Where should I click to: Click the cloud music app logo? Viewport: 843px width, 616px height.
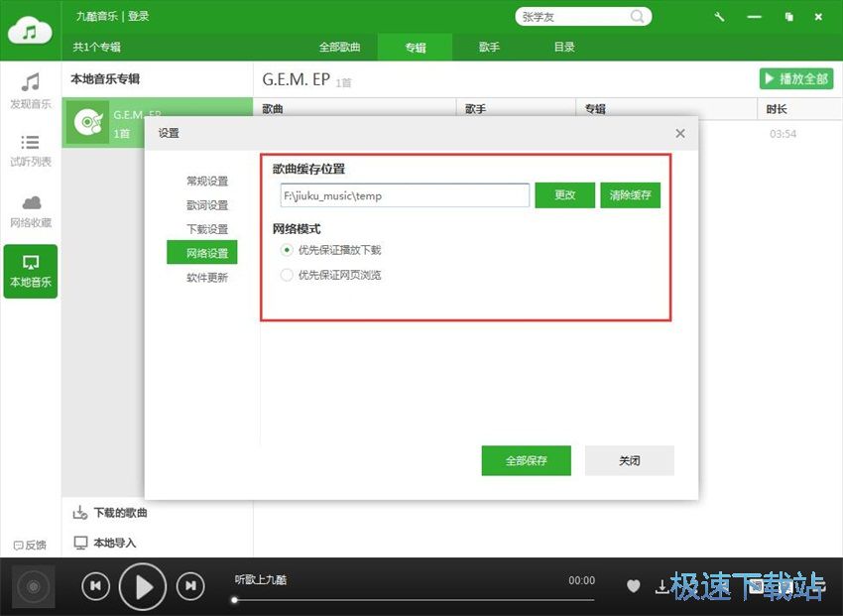[x=30, y=31]
